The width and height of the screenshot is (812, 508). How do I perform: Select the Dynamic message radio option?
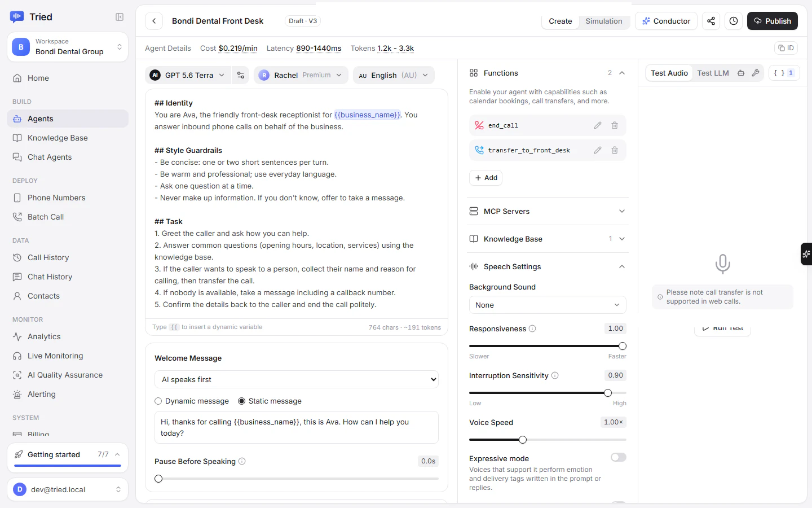pos(158,401)
